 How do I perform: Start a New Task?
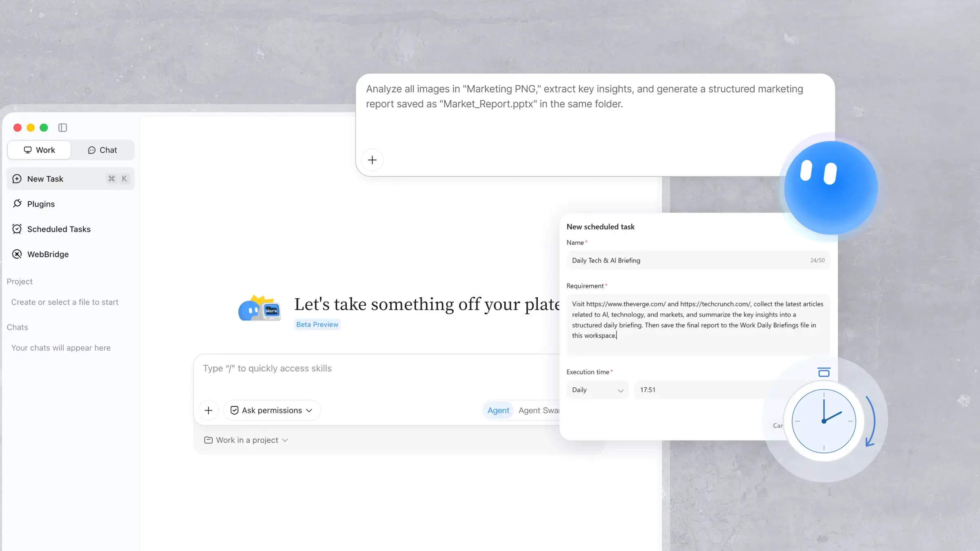click(71, 179)
